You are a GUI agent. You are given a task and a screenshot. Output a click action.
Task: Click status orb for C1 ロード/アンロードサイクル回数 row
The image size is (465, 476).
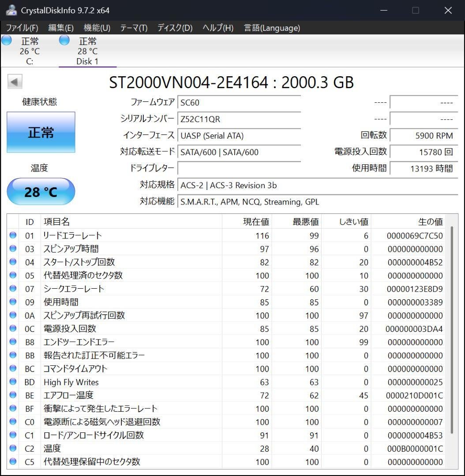point(13,435)
